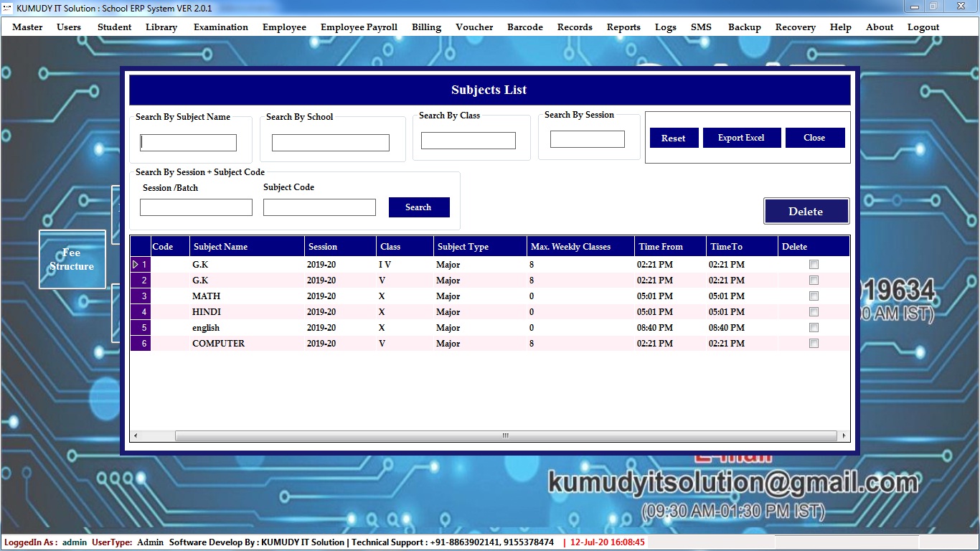Image resolution: width=980 pixels, height=551 pixels.
Task: Click right arrow of grid scrollbar
Action: (844, 436)
